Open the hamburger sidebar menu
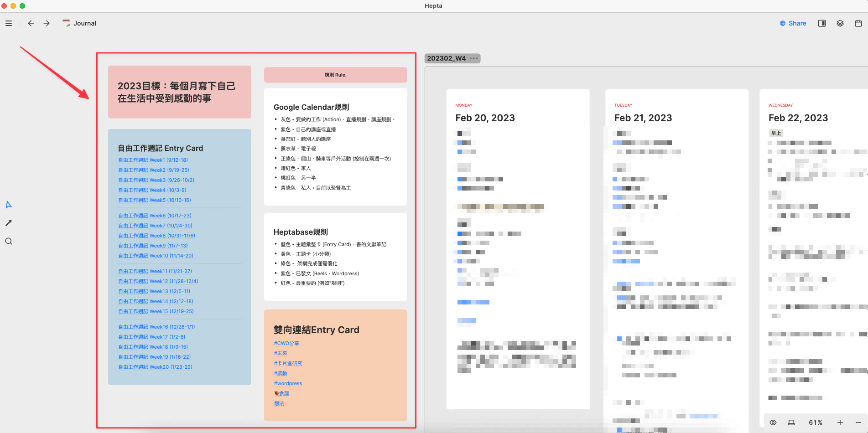The image size is (868, 433). tap(9, 23)
